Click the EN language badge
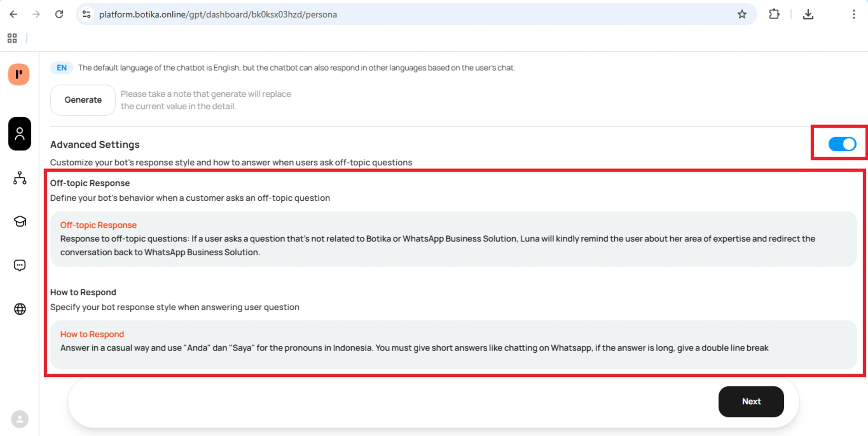868x436 pixels. [62, 68]
